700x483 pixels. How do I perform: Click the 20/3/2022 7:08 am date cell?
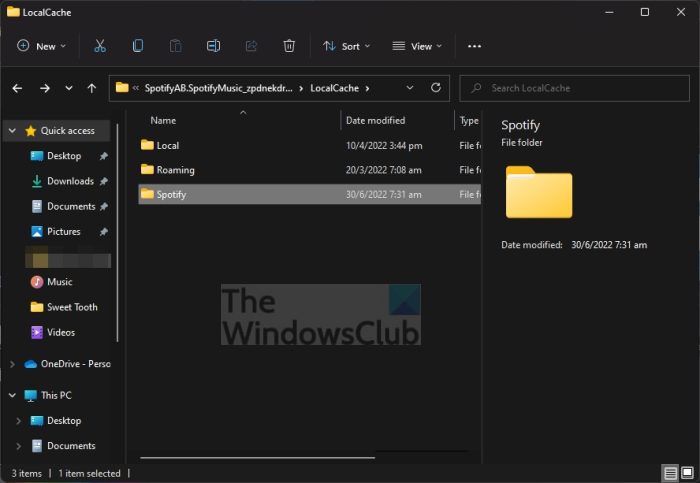[383, 170]
